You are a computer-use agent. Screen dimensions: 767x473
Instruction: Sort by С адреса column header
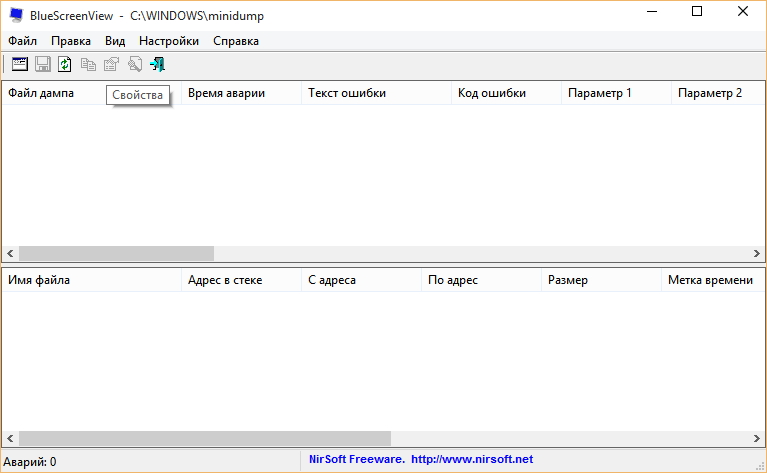tap(361, 280)
